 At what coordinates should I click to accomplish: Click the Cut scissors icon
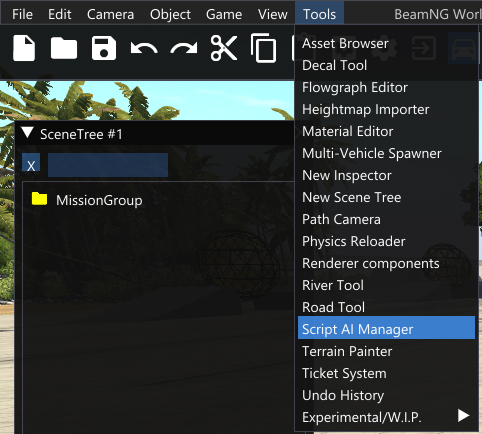pyautogui.click(x=224, y=48)
